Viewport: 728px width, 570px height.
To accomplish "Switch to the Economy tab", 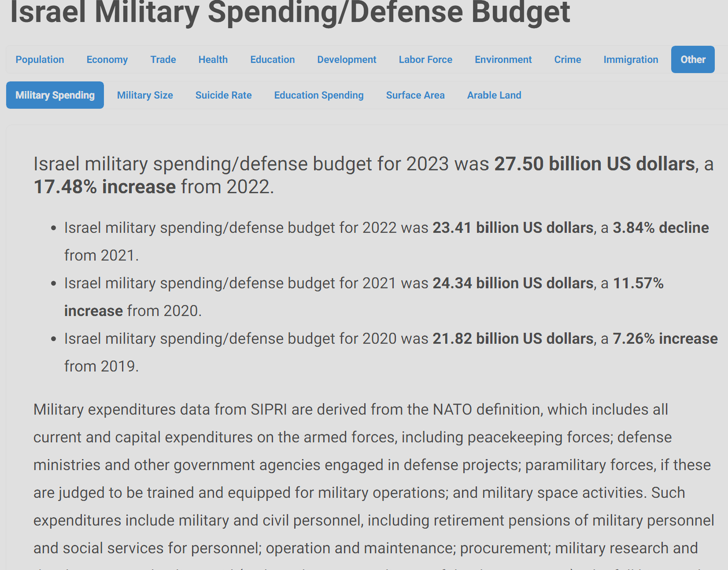I will [x=107, y=59].
